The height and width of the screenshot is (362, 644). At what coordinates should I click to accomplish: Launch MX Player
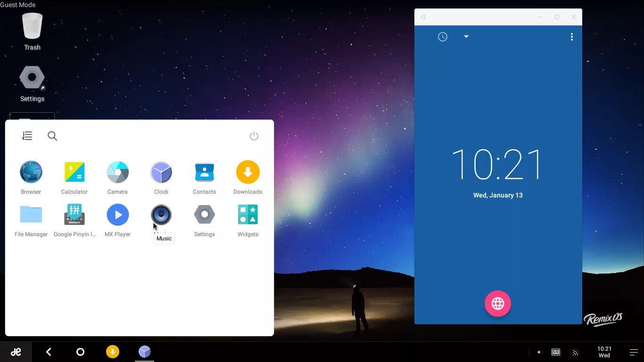pyautogui.click(x=118, y=215)
